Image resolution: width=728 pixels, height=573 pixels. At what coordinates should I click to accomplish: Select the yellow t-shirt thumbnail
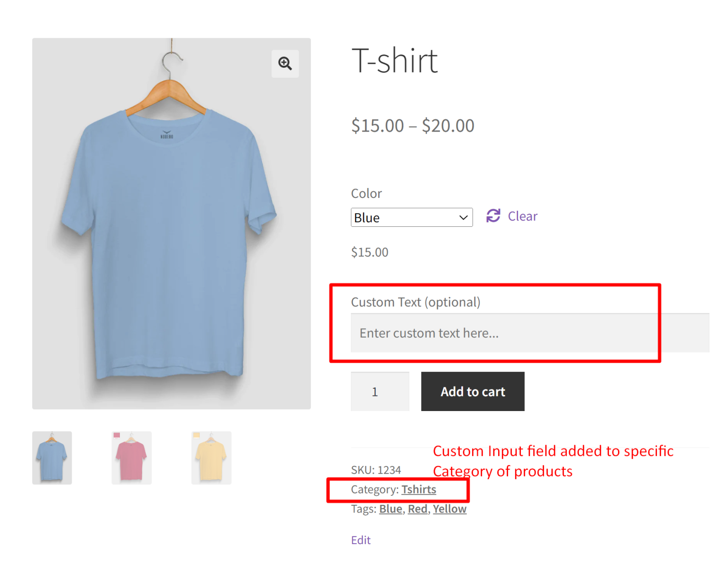point(211,457)
